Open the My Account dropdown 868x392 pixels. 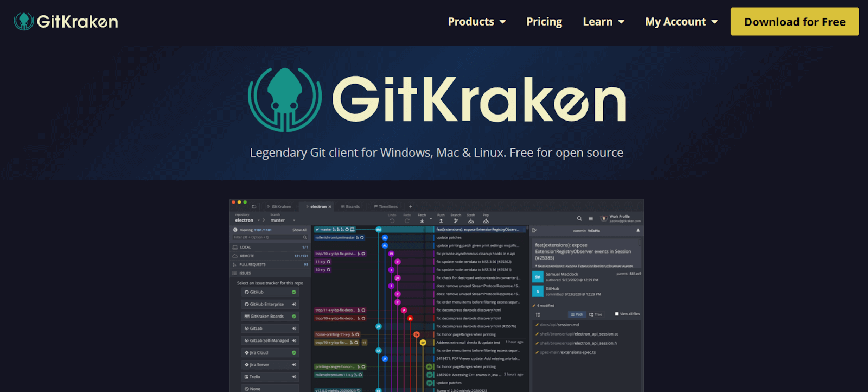click(x=681, y=22)
